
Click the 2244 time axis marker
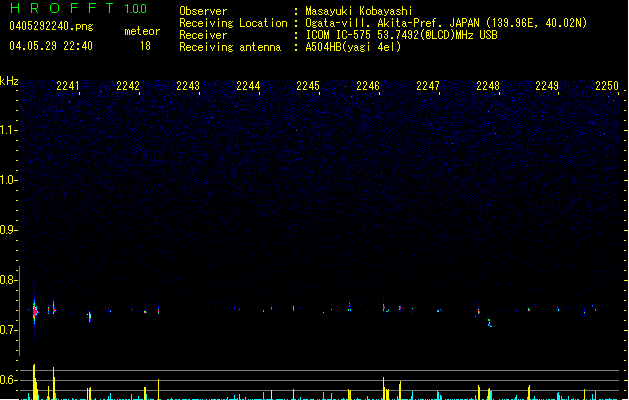248,85
